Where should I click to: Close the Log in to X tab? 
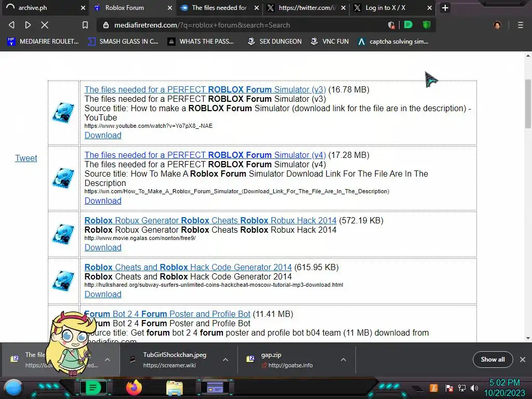click(x=430, y=8)
